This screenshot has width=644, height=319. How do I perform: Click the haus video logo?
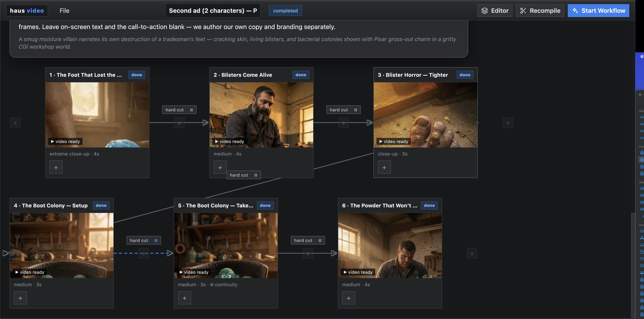[x=27, y=11]
